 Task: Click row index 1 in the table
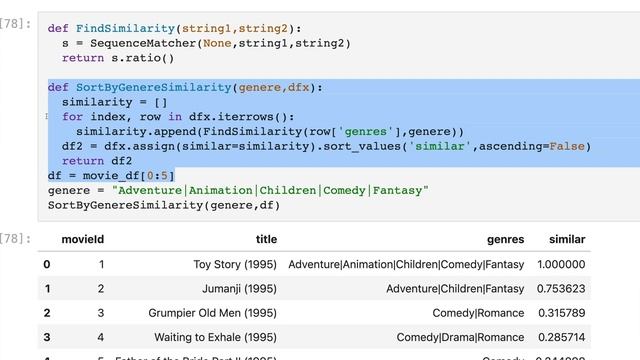pyautogui.click(x=47, y=289)
